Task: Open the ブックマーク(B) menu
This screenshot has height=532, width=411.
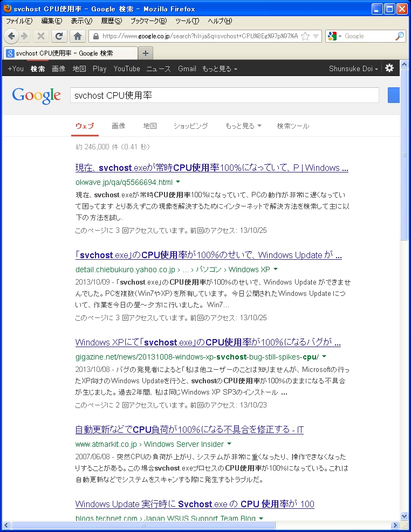Action: (x=148, y=21)
